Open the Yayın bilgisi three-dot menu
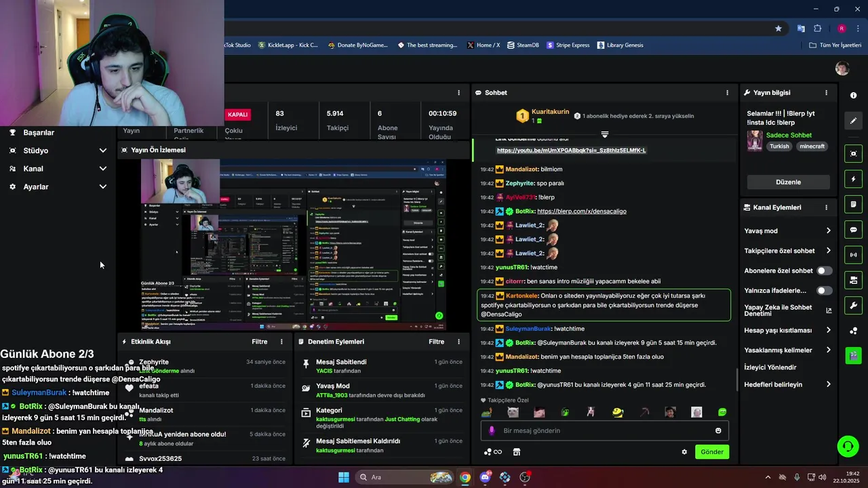Image resolution: width=868 pixels, height=488 pixels. [x=826, y=93]
